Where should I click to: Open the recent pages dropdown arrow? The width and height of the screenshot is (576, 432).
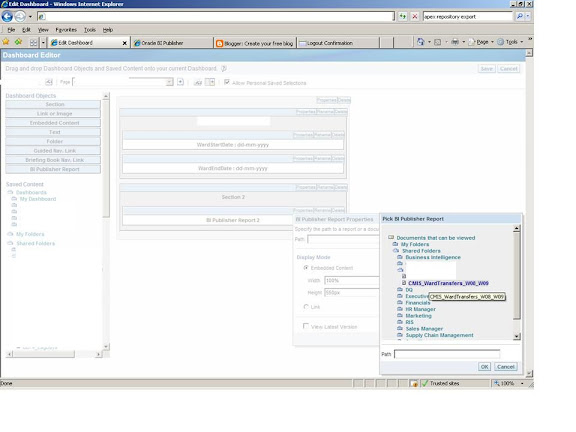pyautogui.click(x=30, y=17)
